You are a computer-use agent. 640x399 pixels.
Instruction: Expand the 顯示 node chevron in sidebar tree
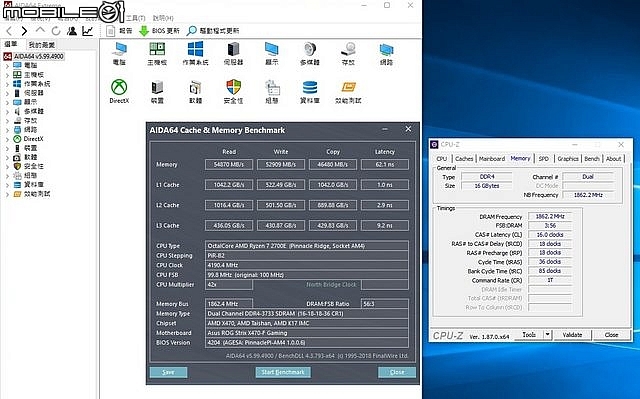pyautogui.click(x=7, y=102)
